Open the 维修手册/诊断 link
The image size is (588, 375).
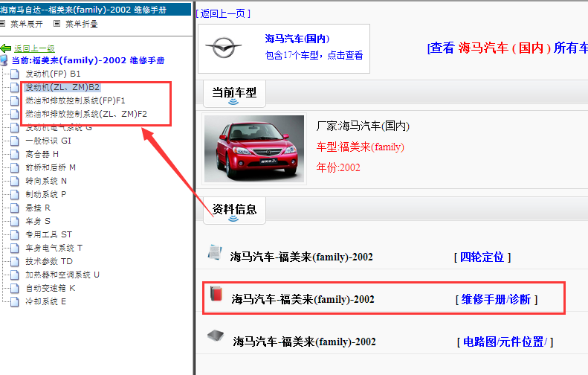[x=496, y=299]
